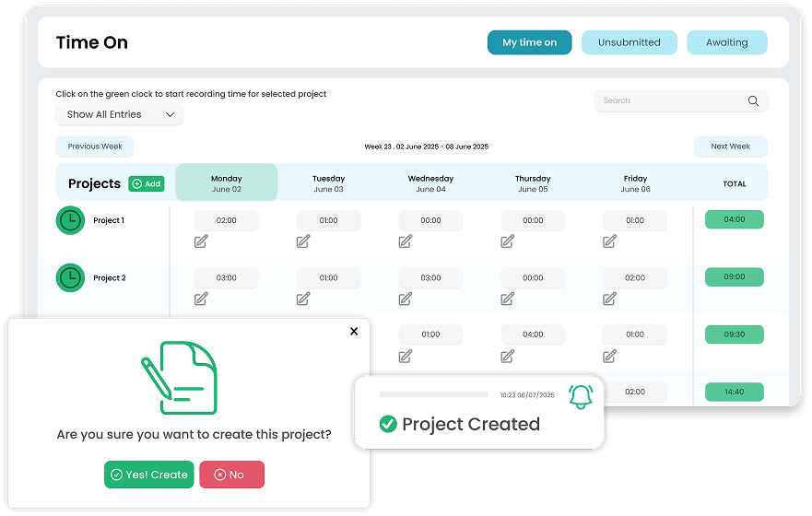
Task: Edit Project 2 Friday entry pencil icon
Action: (609, 299)
